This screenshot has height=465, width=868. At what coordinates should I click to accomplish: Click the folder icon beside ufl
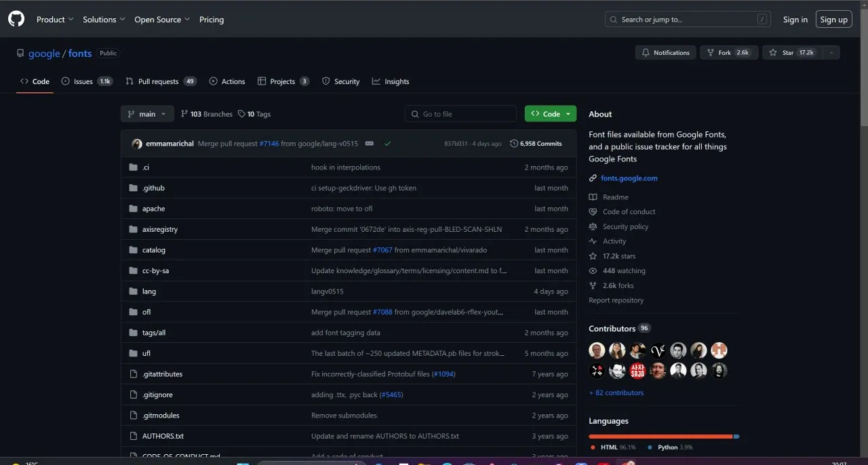134,353
